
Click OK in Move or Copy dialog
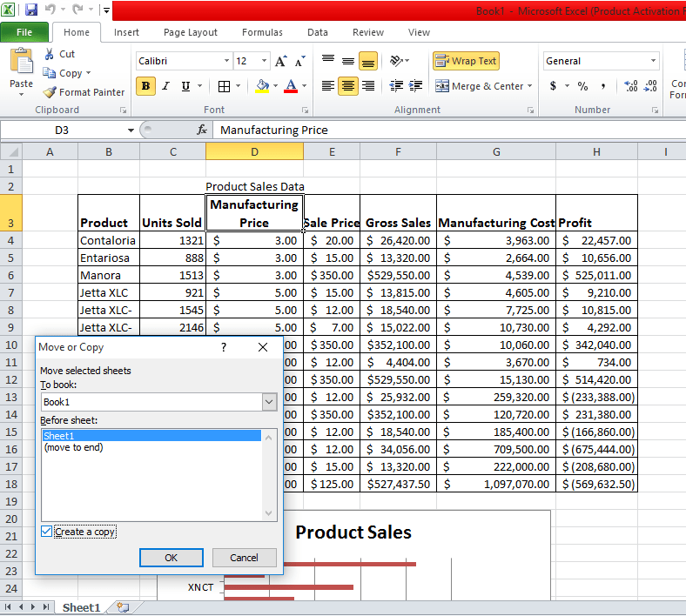(x=171, y=558)
